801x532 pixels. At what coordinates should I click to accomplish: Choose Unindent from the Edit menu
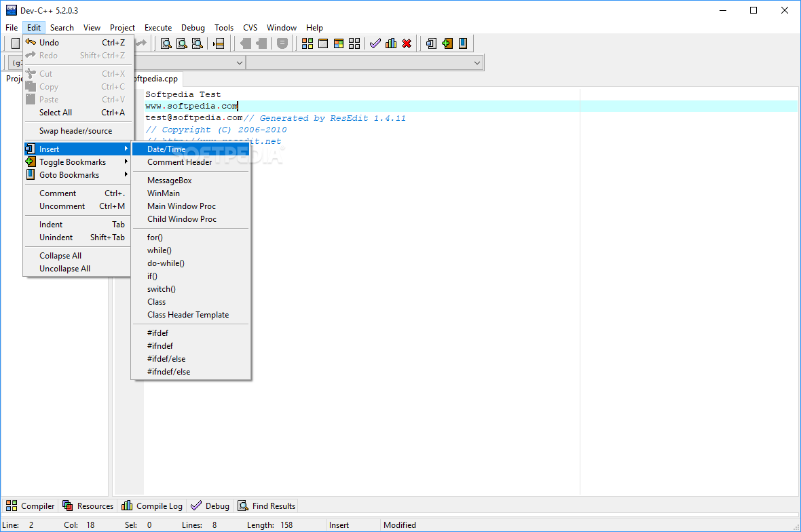point(77,237)
